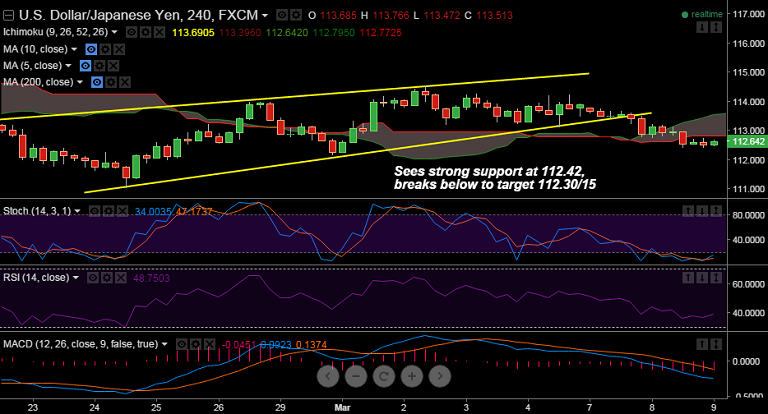768x414 pixels.
Task: Reset the chart view with circular arrow
Action: [384, 376]
